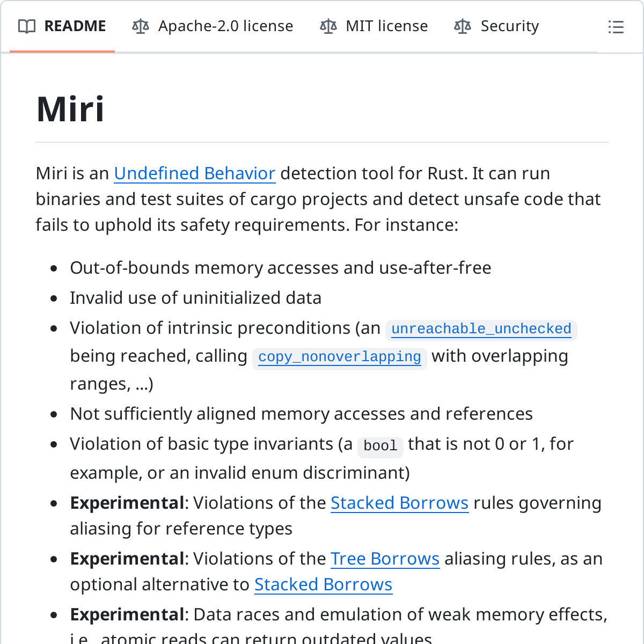Click the book icon beside README
The height and width of the screenshot is (644, 644).
[27, 26]
